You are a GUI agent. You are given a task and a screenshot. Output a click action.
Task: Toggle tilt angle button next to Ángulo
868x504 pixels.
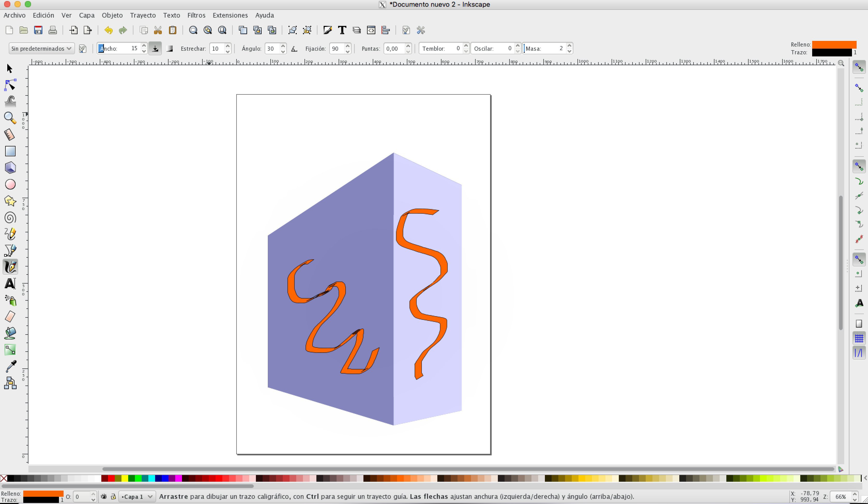294,49
